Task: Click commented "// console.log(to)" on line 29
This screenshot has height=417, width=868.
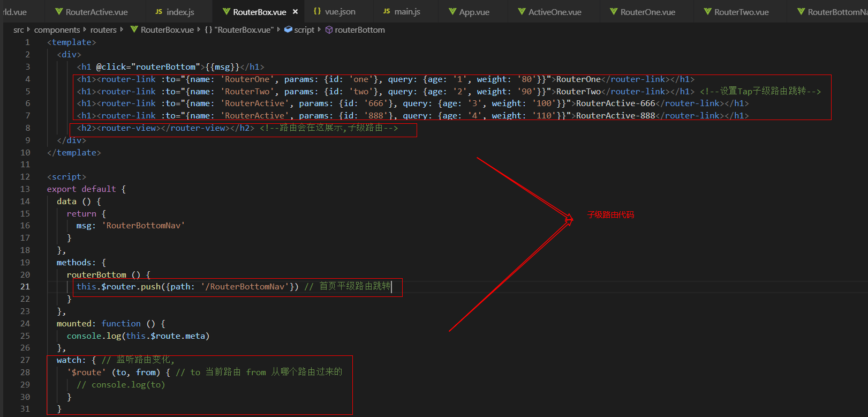Action: [121, 385]
